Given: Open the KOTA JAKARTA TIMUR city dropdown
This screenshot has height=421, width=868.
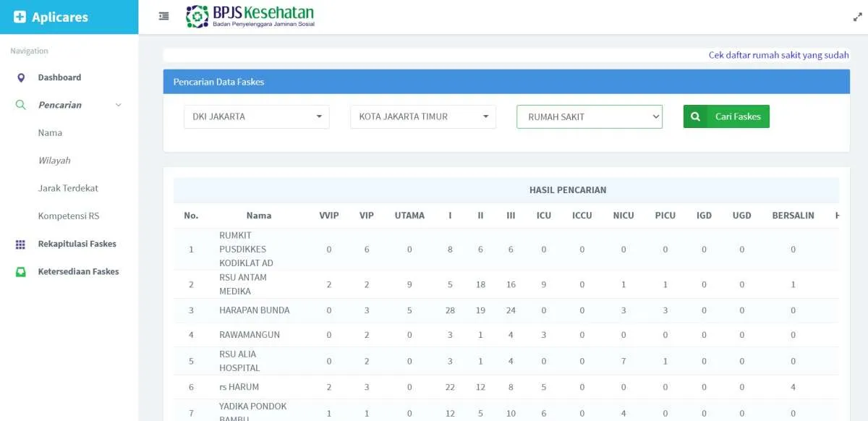Looking at the screenshot, I should 423,116.
